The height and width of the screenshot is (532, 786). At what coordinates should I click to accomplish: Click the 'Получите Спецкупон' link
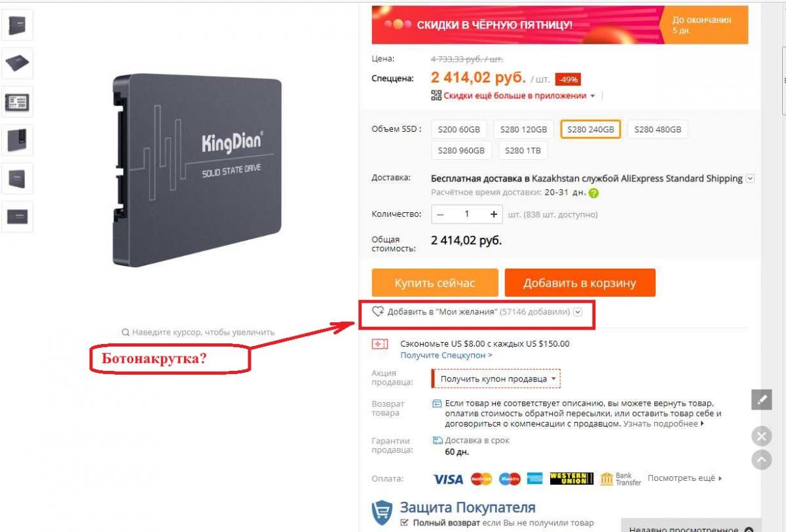coord(446,355)
